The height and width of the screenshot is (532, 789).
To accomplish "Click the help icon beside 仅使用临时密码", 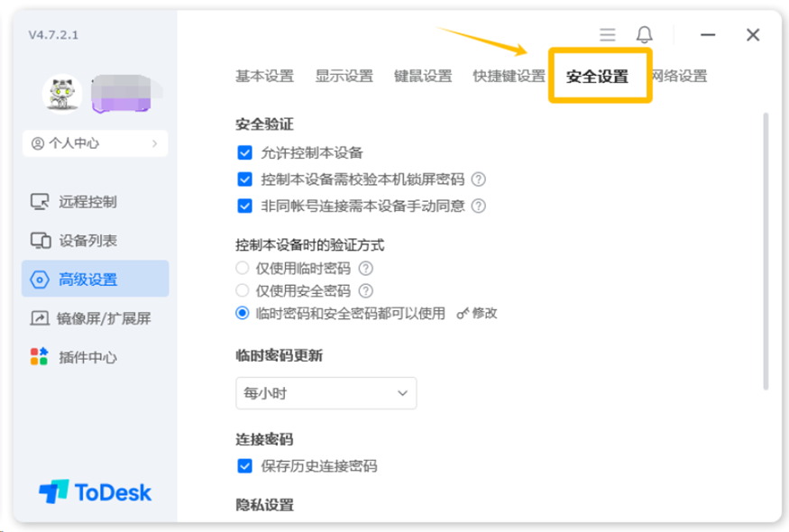I will 364,267.
